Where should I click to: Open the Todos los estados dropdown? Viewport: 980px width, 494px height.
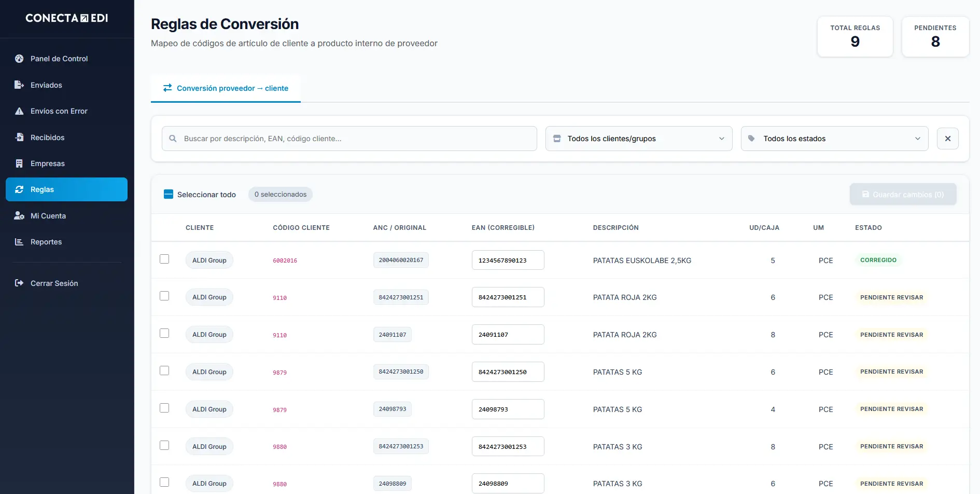pos(834,139)
